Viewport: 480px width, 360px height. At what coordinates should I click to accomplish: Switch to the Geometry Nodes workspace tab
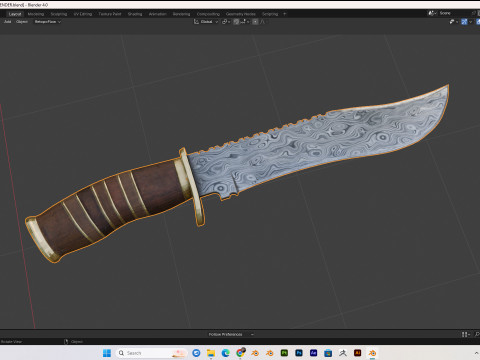point(241,14)
